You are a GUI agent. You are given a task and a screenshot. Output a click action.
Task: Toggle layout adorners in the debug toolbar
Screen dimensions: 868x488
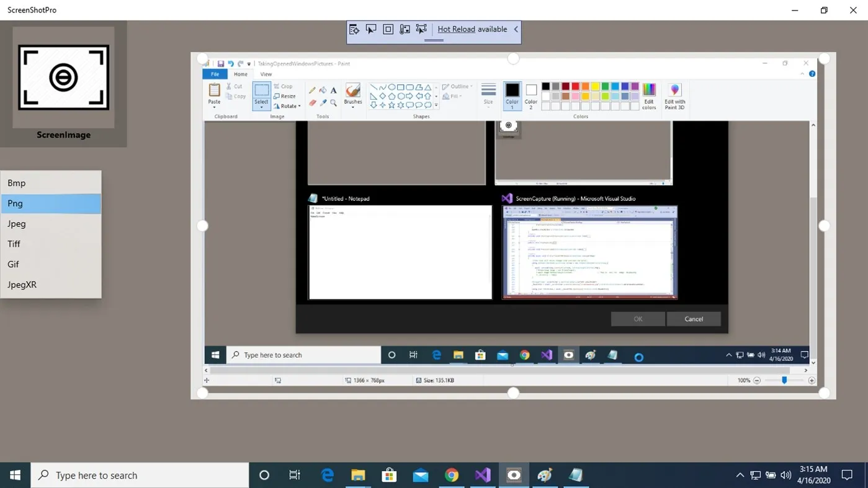click(388, 29)
